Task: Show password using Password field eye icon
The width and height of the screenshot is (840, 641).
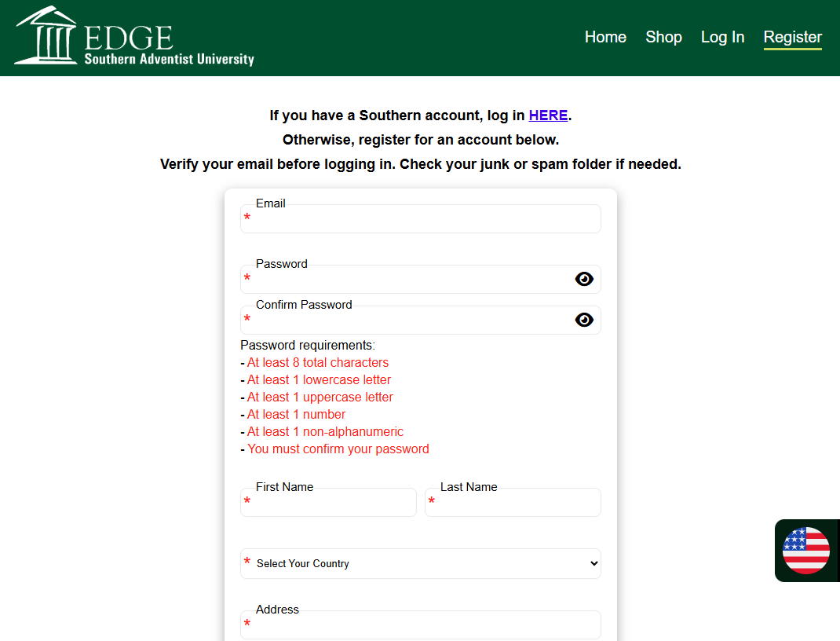Action: point(584,279)
